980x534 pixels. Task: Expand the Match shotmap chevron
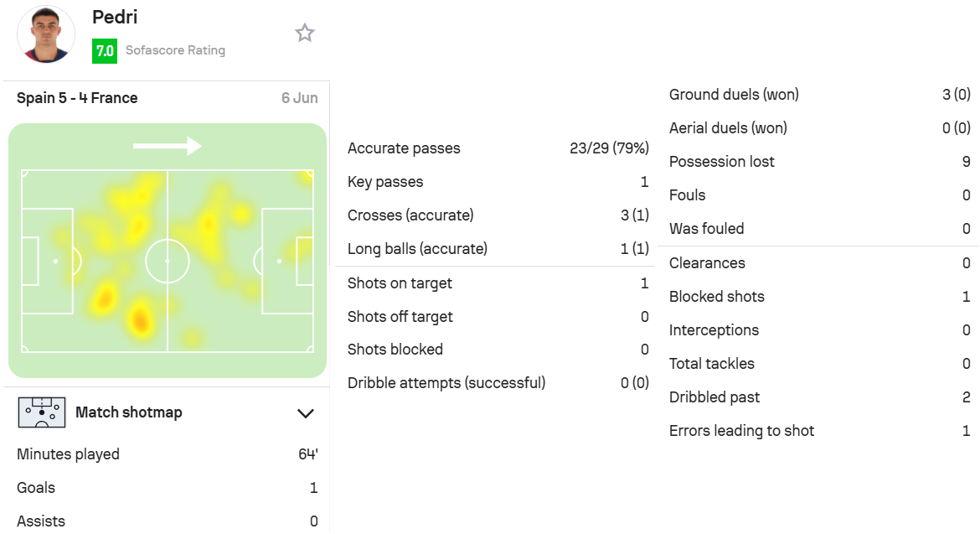coord(305,413)
